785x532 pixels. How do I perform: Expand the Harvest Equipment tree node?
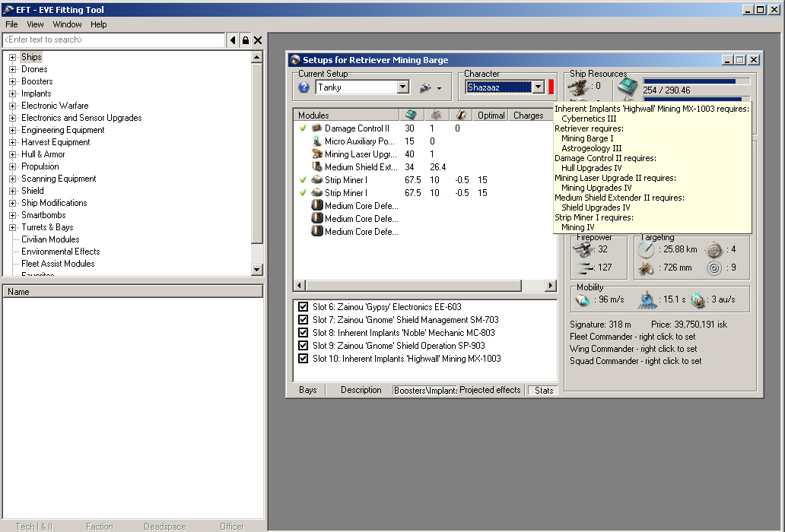(x=12, y=142)
